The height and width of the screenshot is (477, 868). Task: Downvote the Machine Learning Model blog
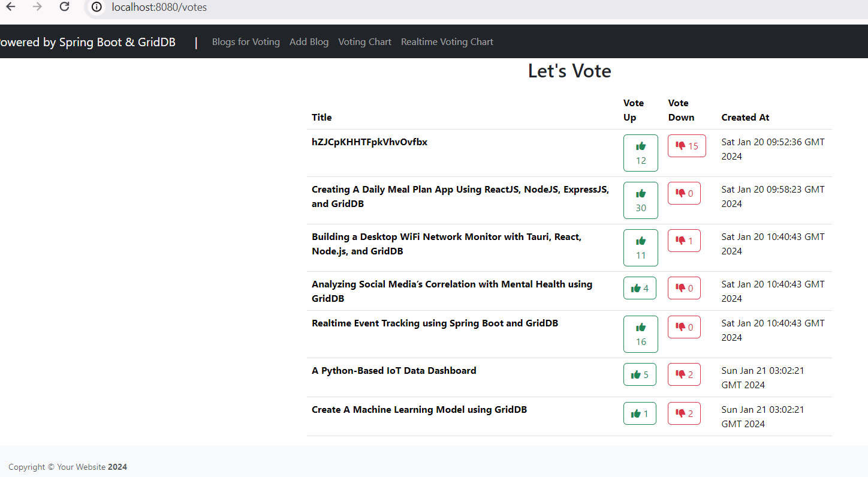684,413
